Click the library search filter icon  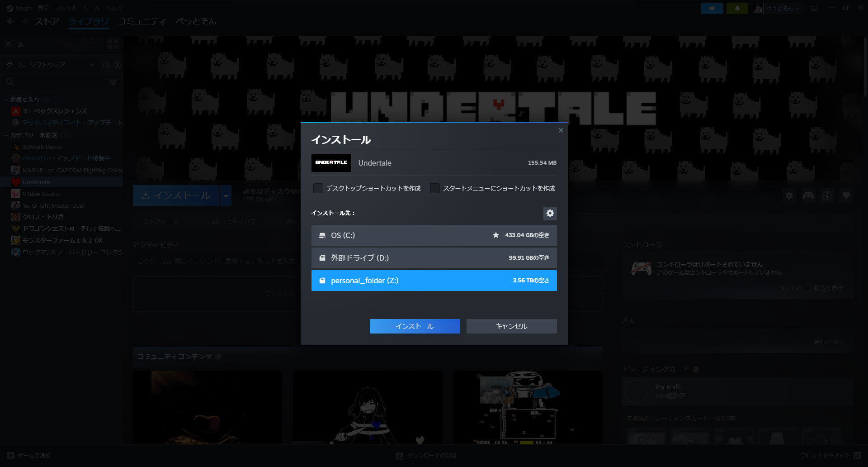pyautogui.click(x=112, y=82)
